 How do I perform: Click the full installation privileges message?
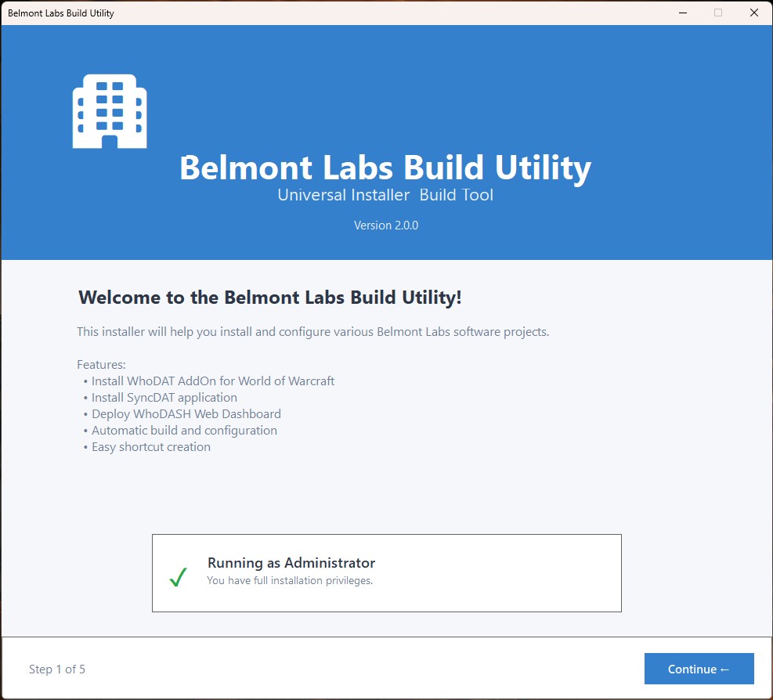coord(290,581)
